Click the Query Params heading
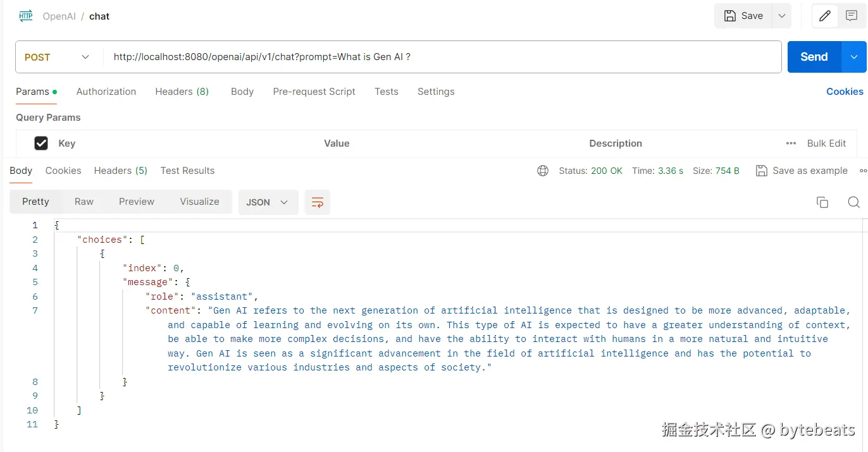The image size is (868, 452). [48, 118]
